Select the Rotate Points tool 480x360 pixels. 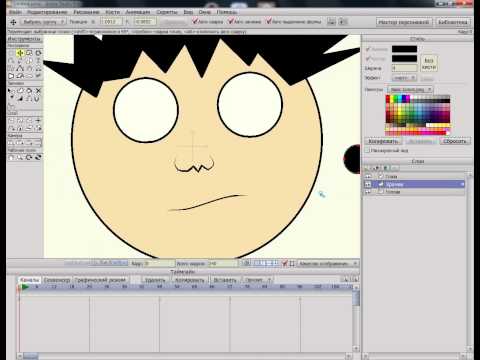pyautogui.click(x=38, y=53)
